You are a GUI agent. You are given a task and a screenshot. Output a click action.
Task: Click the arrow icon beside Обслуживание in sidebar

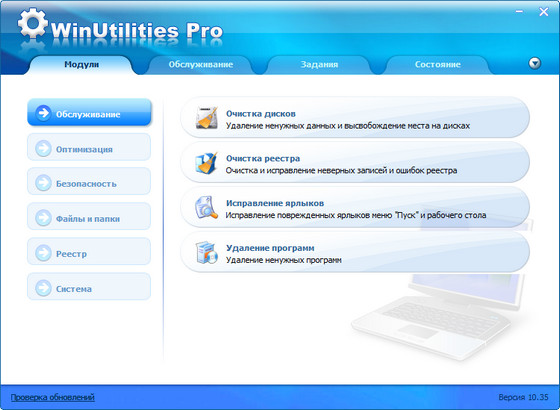(x=43, y=113)
